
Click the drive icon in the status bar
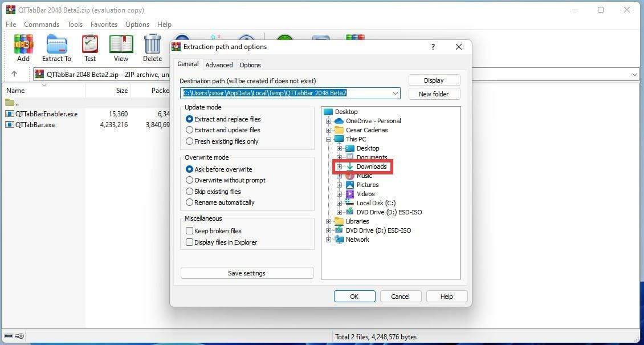point(9,336)
